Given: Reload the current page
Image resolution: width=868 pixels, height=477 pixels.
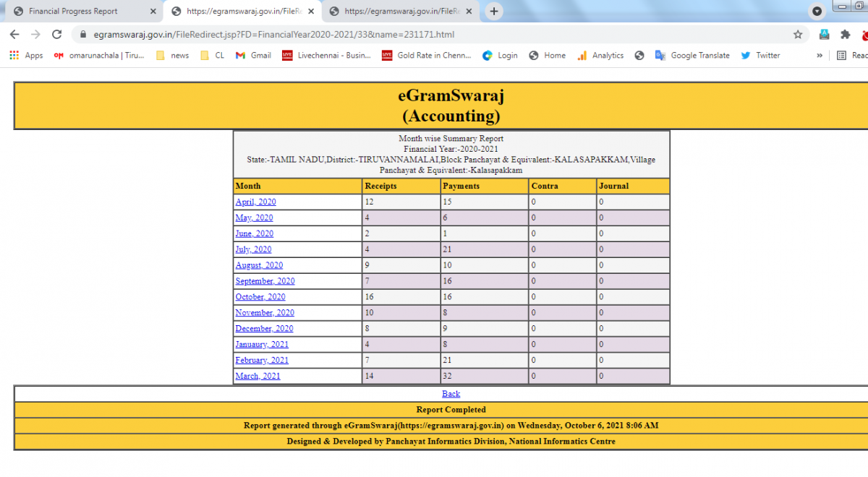Looking at the screenshot, I should [x=57, y=34].
